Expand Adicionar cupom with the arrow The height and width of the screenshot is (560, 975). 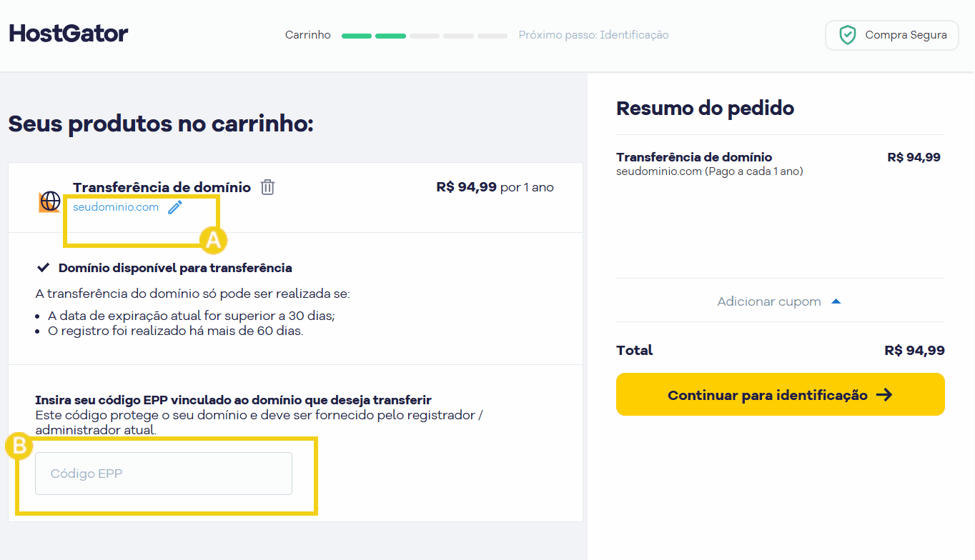pos(836,301)
